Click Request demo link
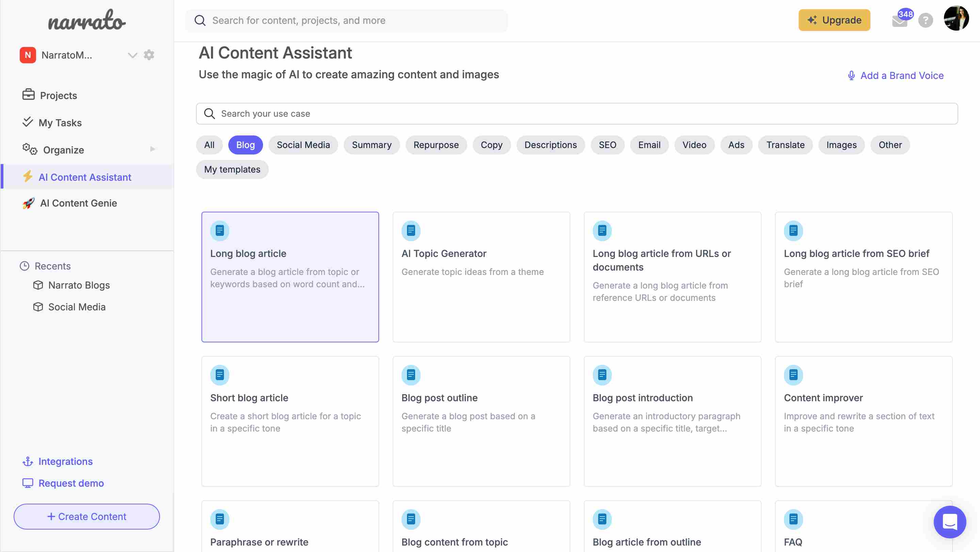The width and height of the screenshot is (980, 552). pyautogui.click(x=63, y=483)
